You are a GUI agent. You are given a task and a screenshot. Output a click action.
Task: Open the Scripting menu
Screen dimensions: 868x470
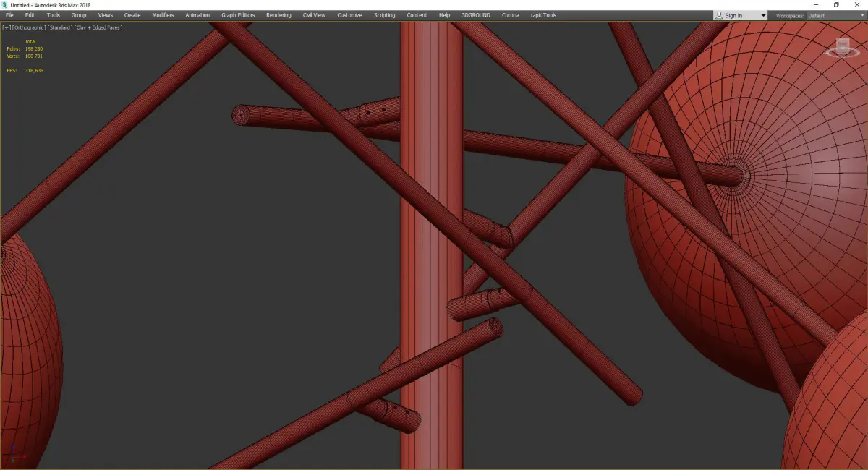point(385,15)
